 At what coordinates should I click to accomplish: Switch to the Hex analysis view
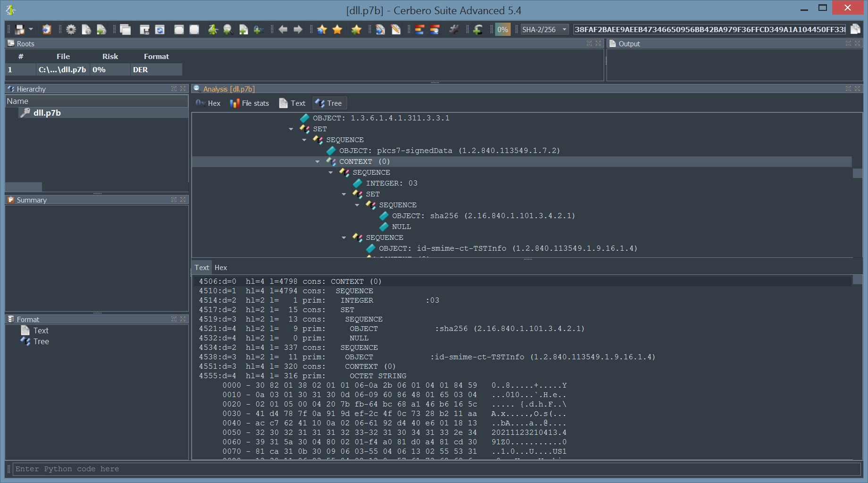click(208, 103)
